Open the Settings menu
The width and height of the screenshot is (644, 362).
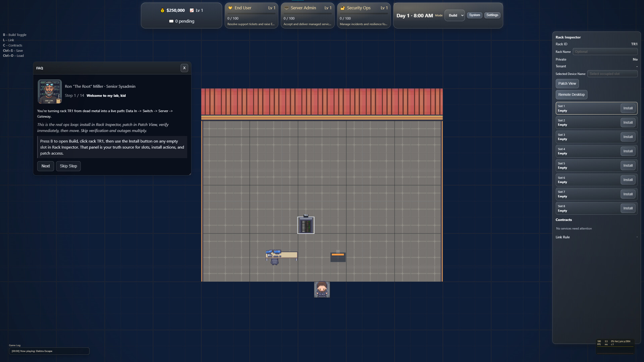point(492,15)
